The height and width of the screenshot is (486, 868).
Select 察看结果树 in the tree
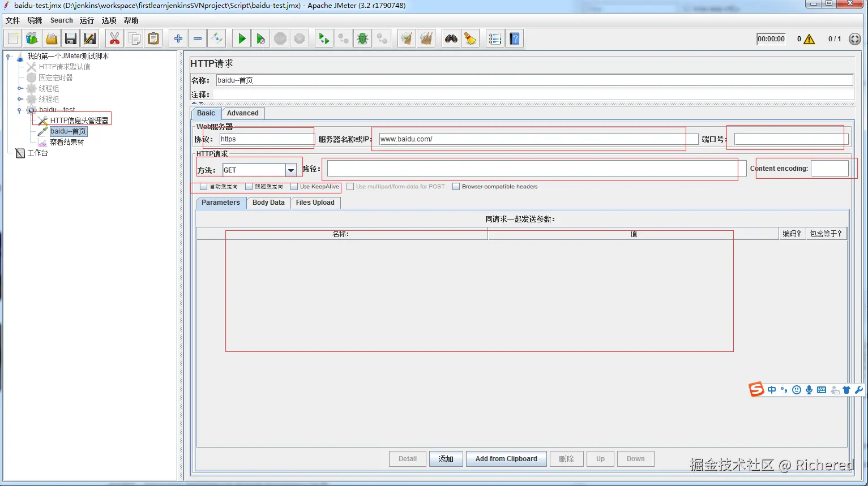click(x=67, y=142)
